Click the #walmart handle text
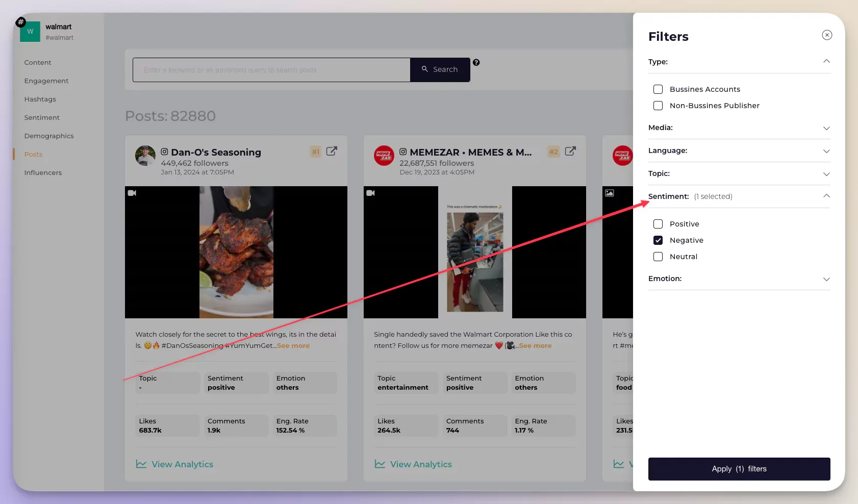 tap(59, 38)
